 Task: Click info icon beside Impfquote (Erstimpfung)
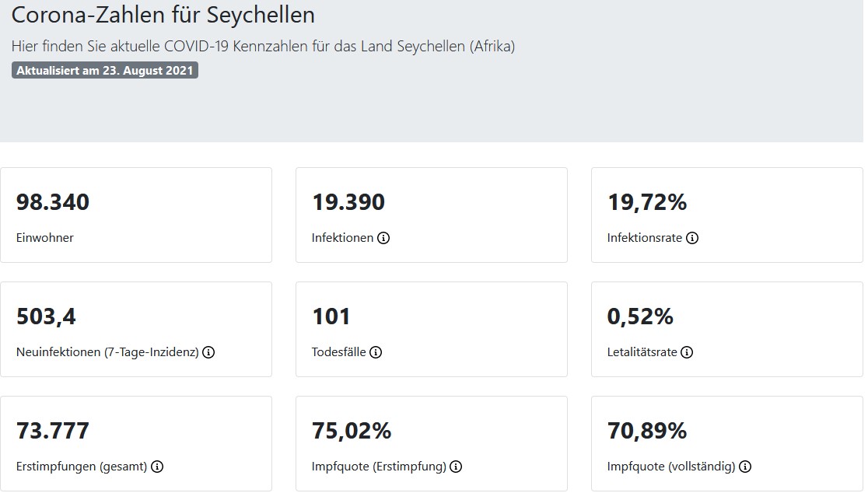point(456,467)
